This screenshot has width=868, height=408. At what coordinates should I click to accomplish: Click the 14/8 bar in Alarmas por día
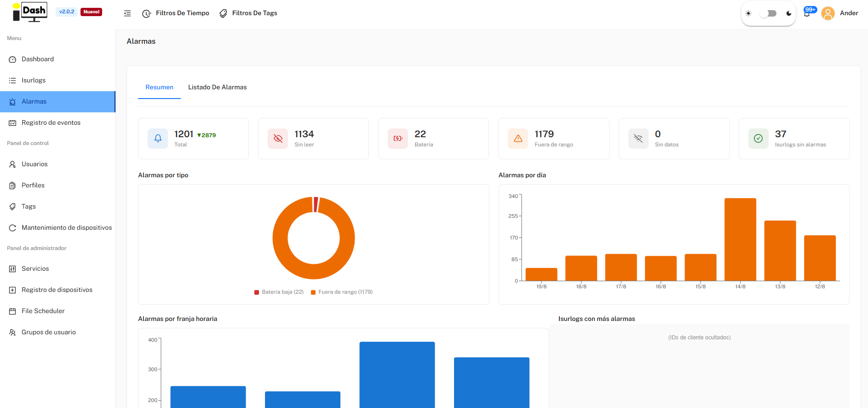(740, 239)
